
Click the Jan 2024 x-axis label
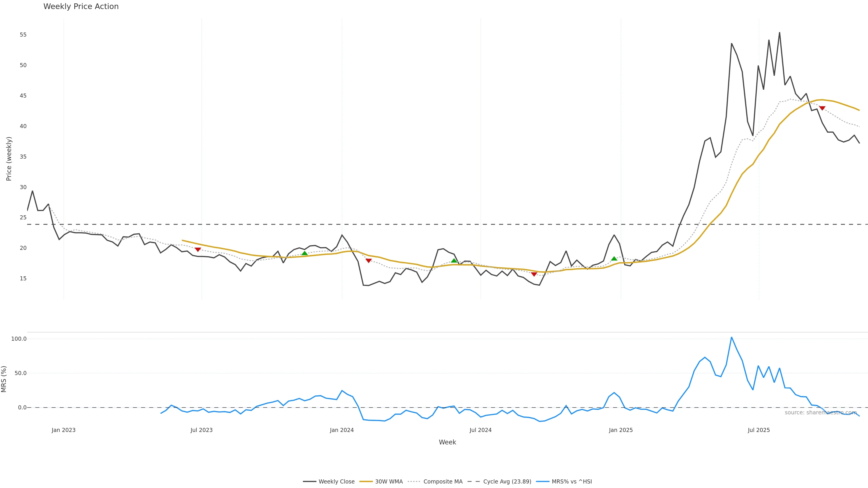342,430
